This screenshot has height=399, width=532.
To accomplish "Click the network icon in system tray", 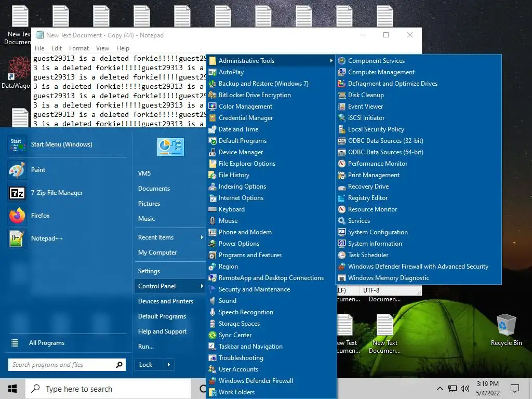I will click(453, 389).
